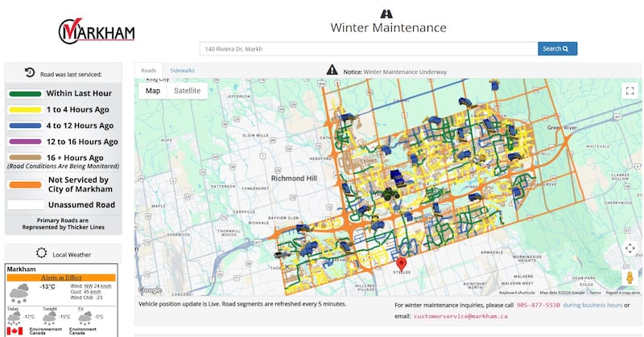
Task: Click the Google logo on map
Action: tap(150, 290)
